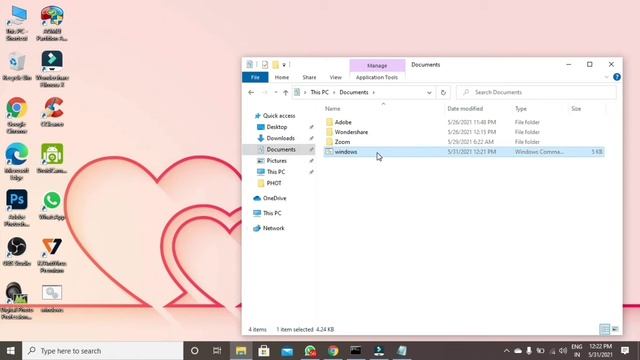
Task: Select Pictures in navigation pane
Action: click(x=276, y=160)
